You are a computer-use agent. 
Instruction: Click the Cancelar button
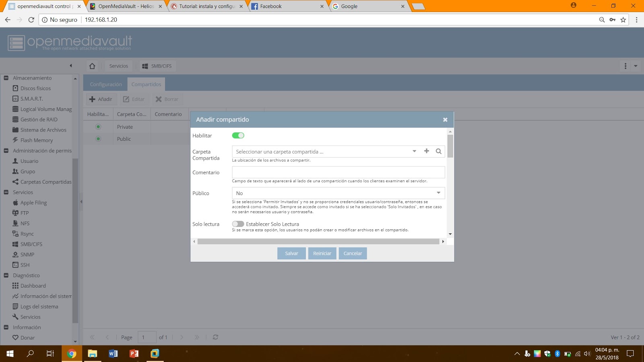(353, 253)
